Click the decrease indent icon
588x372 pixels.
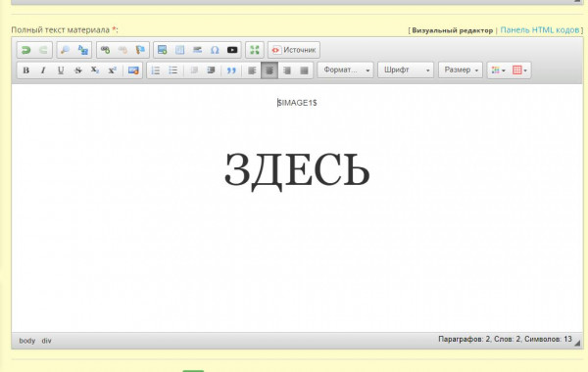(x=194, y=70)
